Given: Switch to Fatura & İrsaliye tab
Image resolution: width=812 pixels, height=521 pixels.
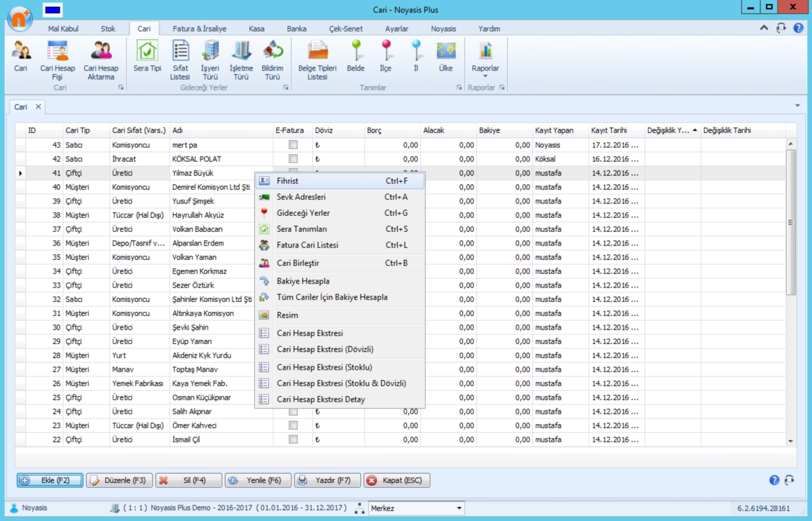Looking at the screenshot, I should pos(199,28).
